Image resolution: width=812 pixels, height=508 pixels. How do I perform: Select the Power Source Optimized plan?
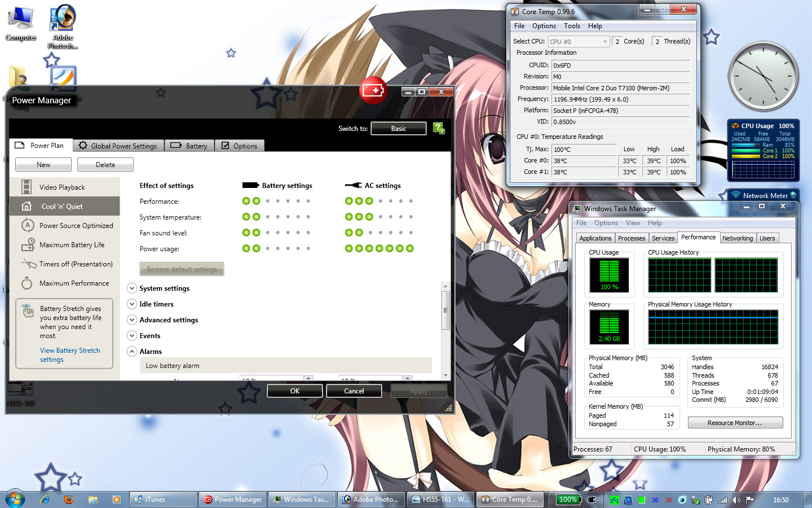(64, 226)
